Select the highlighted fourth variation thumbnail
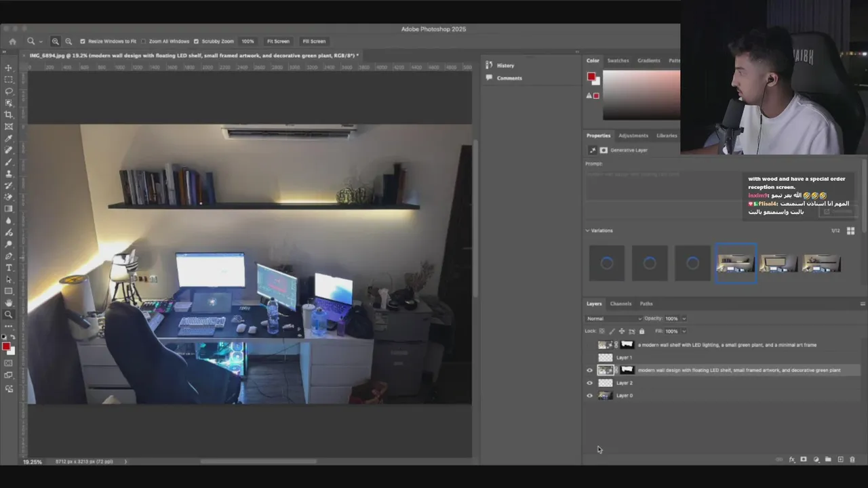This screenshot has width=868, height=488. (x=736, y=263)
